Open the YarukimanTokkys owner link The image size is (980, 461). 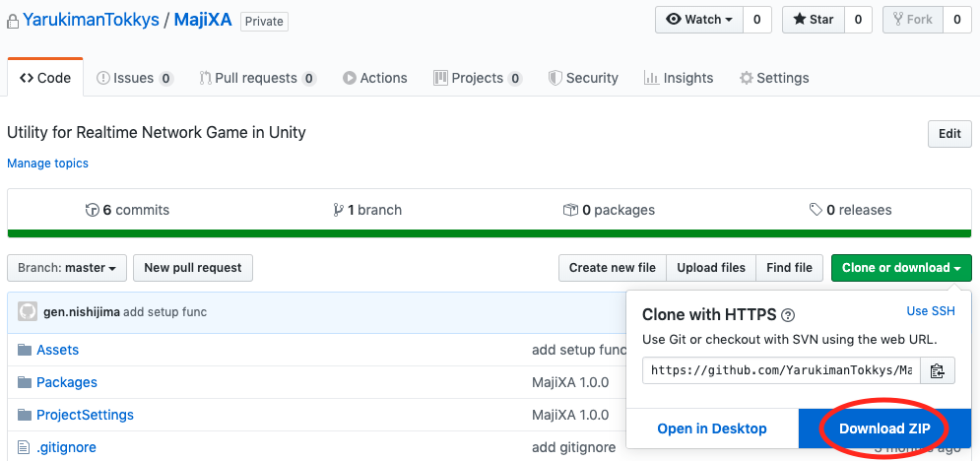[92, 20]
